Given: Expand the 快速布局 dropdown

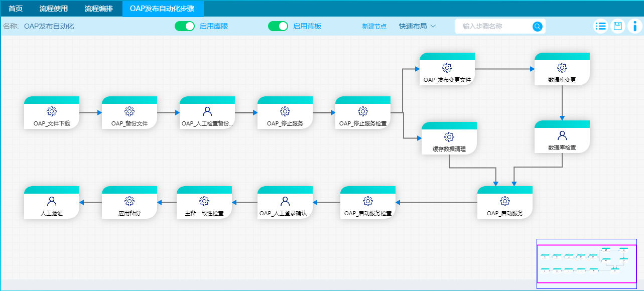Looking at the screenshot, I should pyautogui.click(x=417, y=26).
